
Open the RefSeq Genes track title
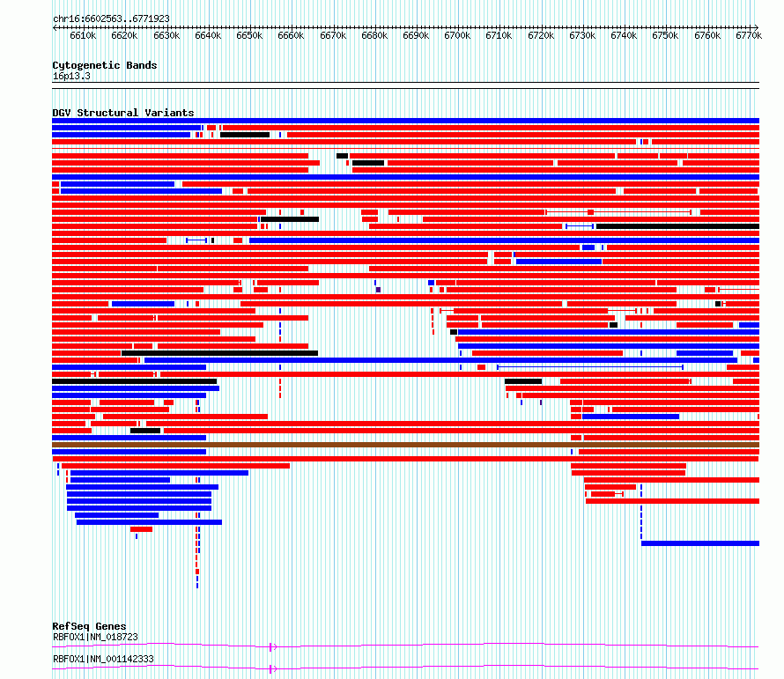(89, 626)
